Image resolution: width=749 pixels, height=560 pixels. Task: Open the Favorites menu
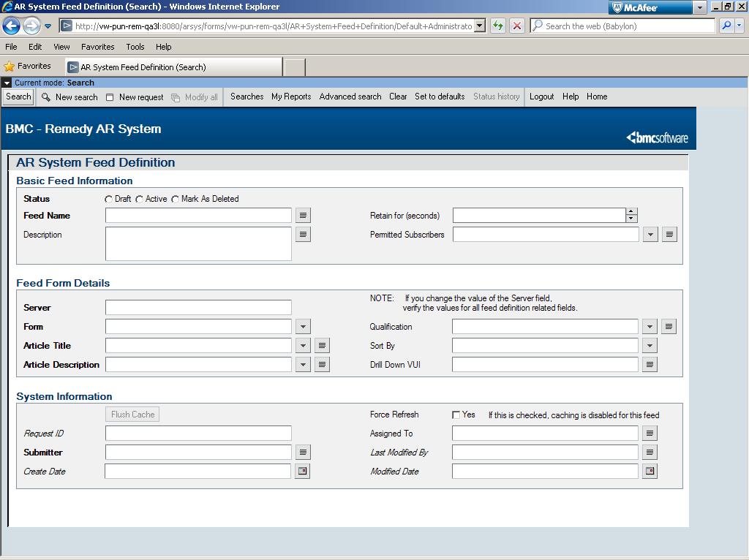coord(98,47)
